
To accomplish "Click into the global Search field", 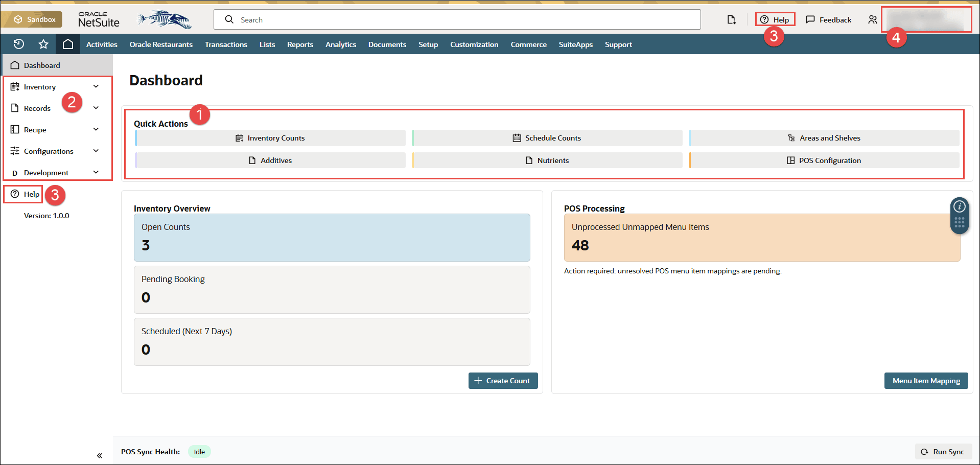I will (457, 20).
